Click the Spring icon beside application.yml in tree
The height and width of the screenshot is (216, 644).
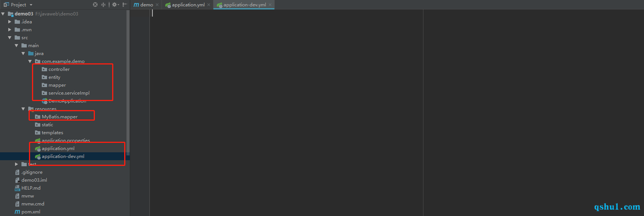pyautogui.click(x=38, y=149)
